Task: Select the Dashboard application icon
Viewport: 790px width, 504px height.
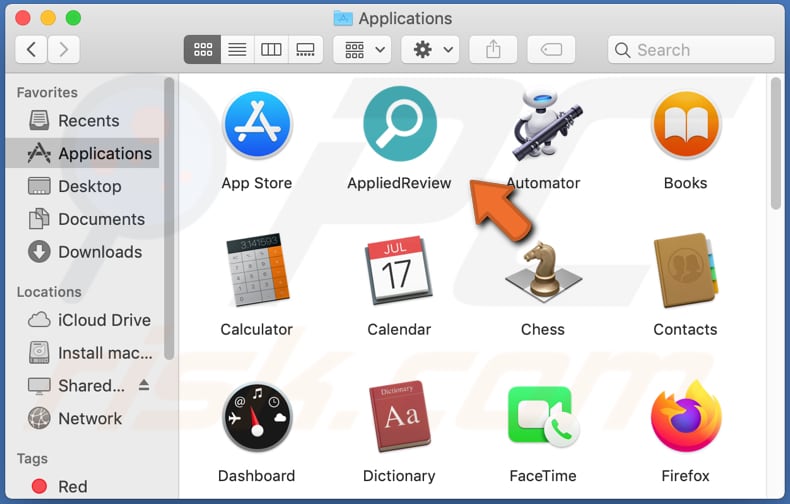Action: point(257,417)
